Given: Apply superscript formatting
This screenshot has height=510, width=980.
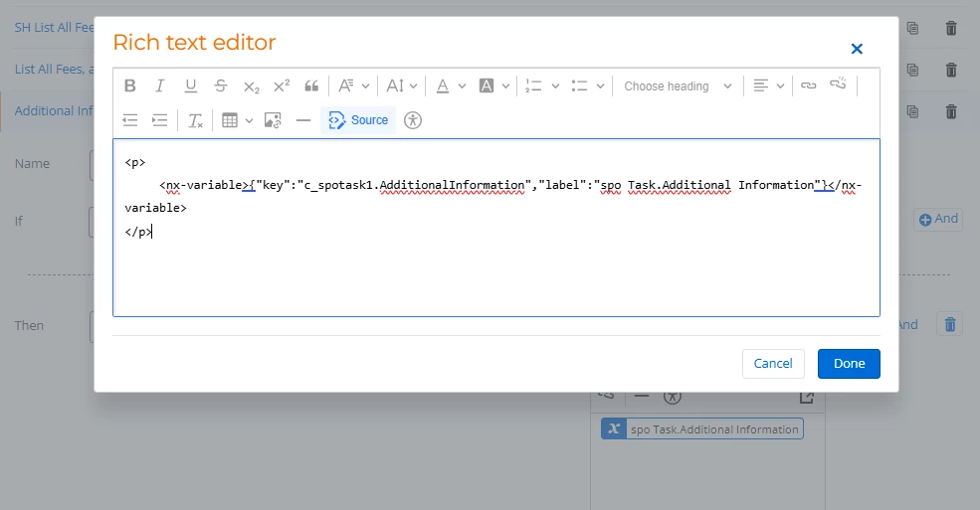Looking at the screenshot, I should (x=282, y=86).
